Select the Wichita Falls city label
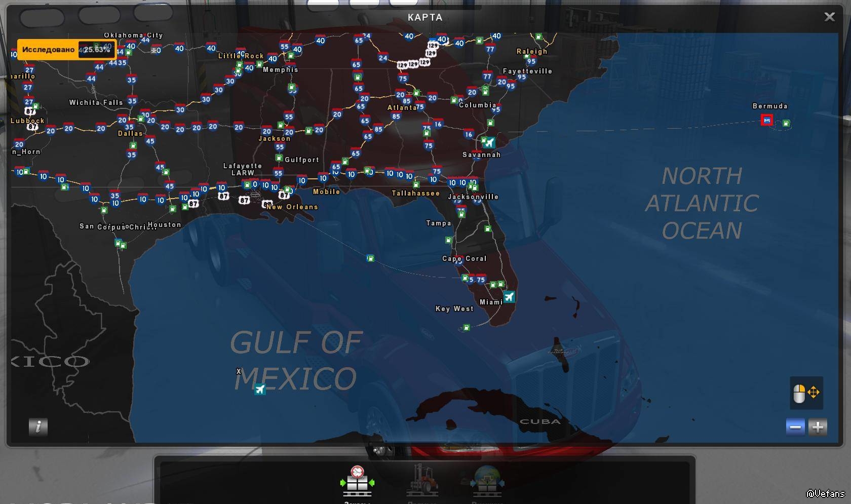 click(96, 102)
